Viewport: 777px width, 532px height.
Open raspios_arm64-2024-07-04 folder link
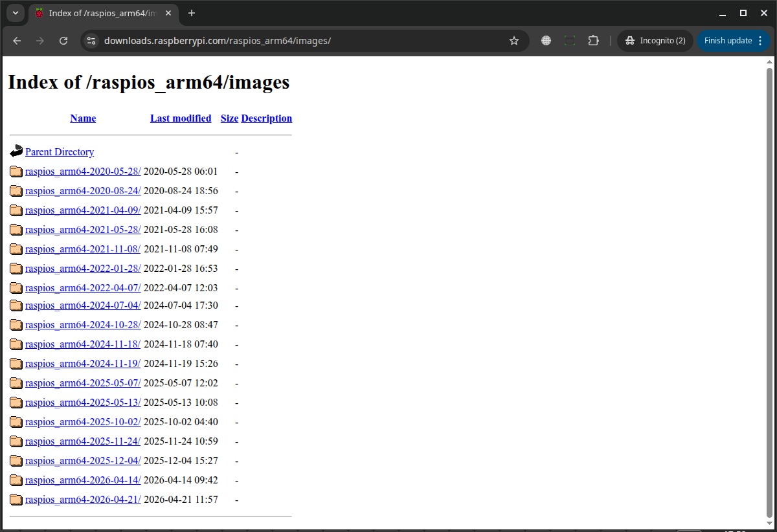pyautogui.click(x=83, y=305)
